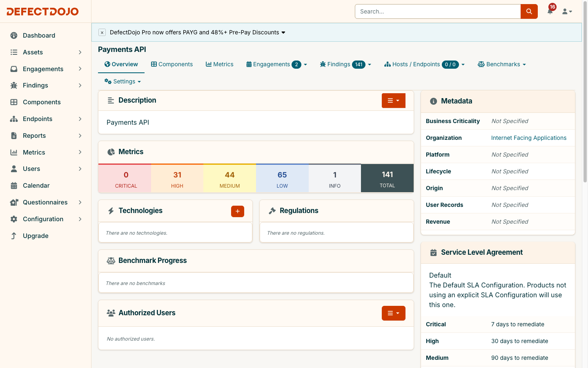View the 65 Low findings
Image resolution: width=588 pixels, height=368 pixels.
click(x=282, y=178)
